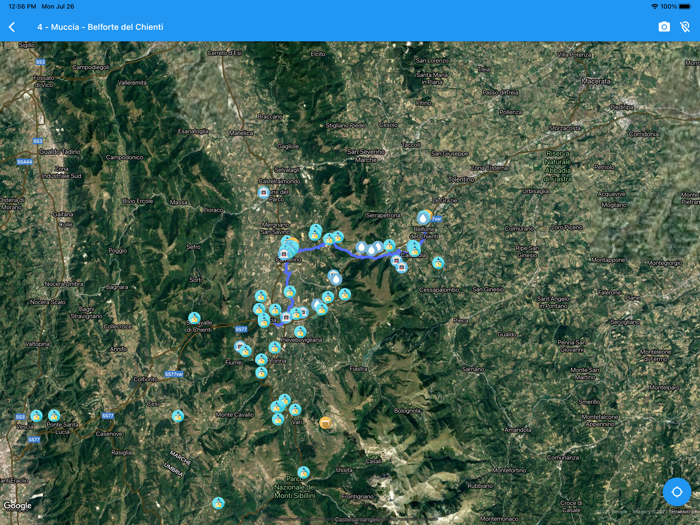Tap the southernmost church marker on the map

[218, 503]
